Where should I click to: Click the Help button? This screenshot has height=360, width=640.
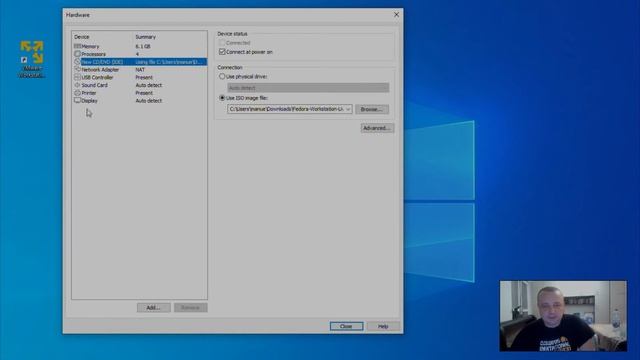click(x=383, y=326)
